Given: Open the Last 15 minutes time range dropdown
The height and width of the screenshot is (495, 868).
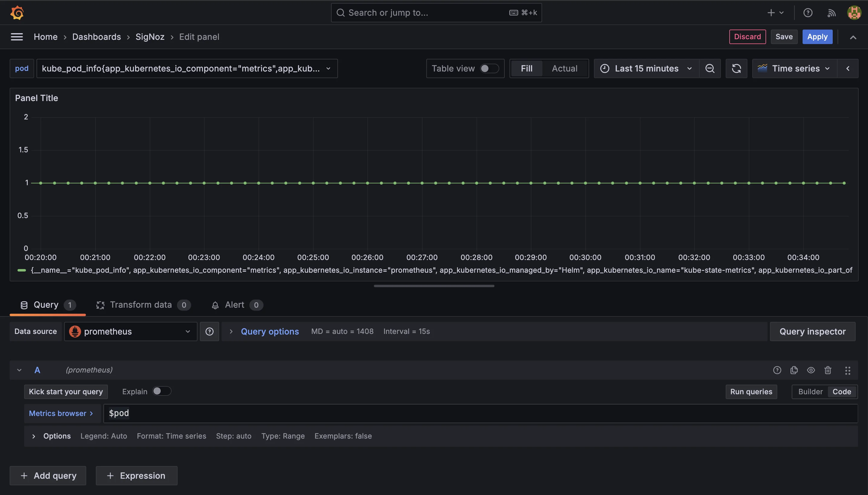Looking at the screenshot, I should tap(647, 68).
